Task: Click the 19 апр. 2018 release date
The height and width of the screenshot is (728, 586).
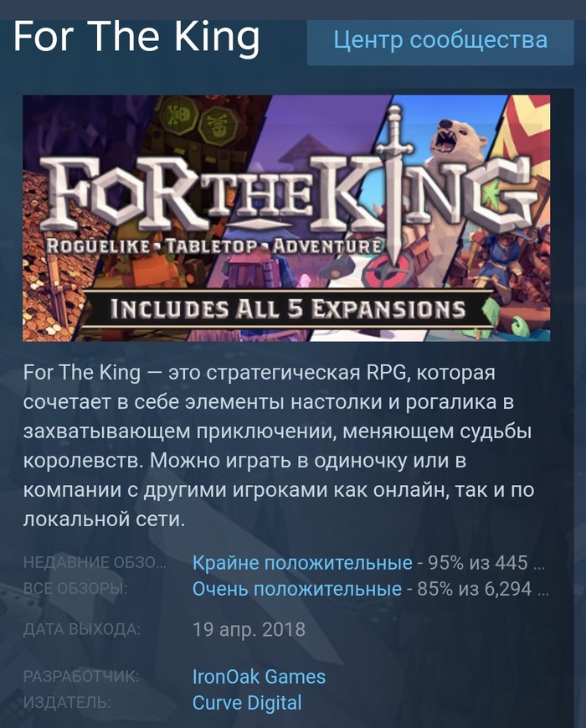Action: click(249, 630)
